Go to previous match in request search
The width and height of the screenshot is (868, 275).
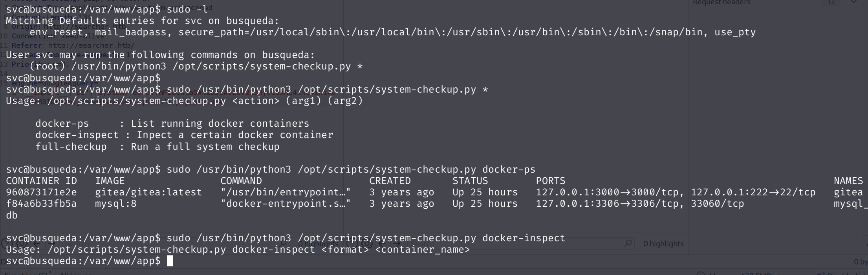point(37,244)
